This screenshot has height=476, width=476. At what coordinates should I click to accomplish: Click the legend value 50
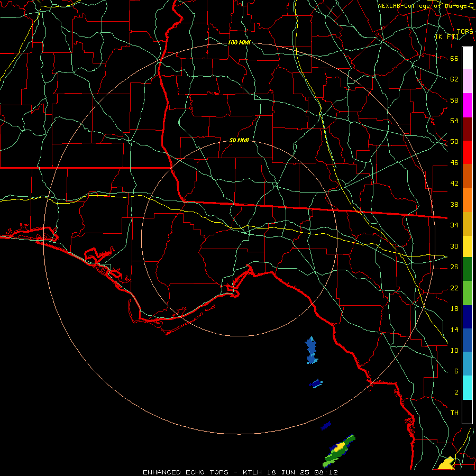pos(454,142)
